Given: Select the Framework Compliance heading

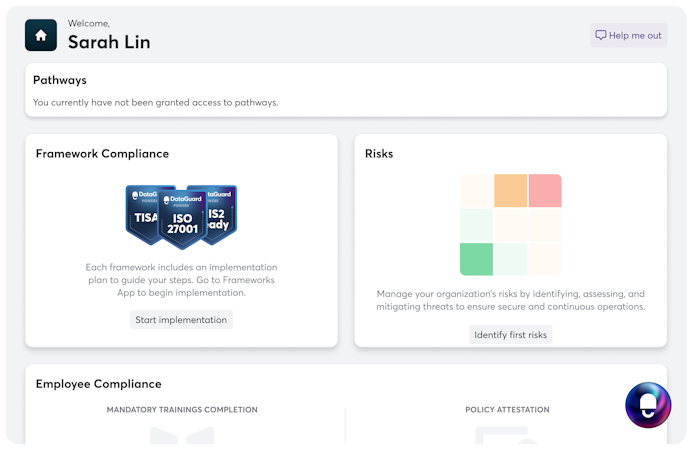Looking at the screenshot, I should [102, 154].
